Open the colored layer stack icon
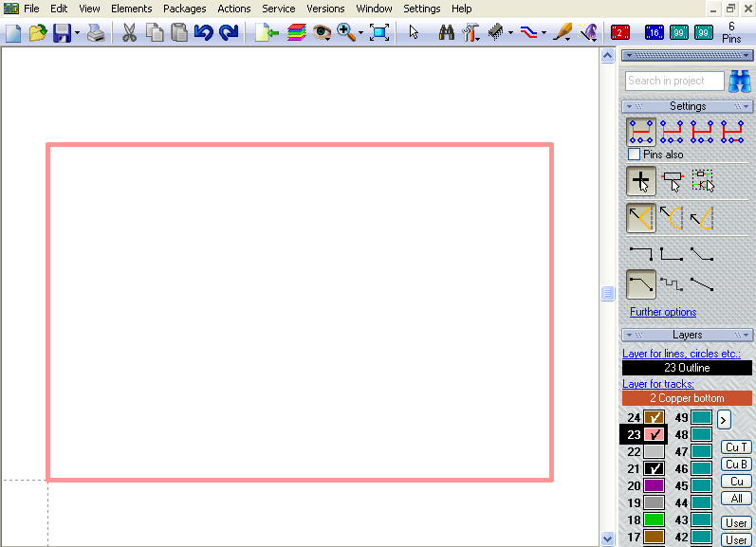The width and height of the screenshot is (756, 547). point(296,33)
